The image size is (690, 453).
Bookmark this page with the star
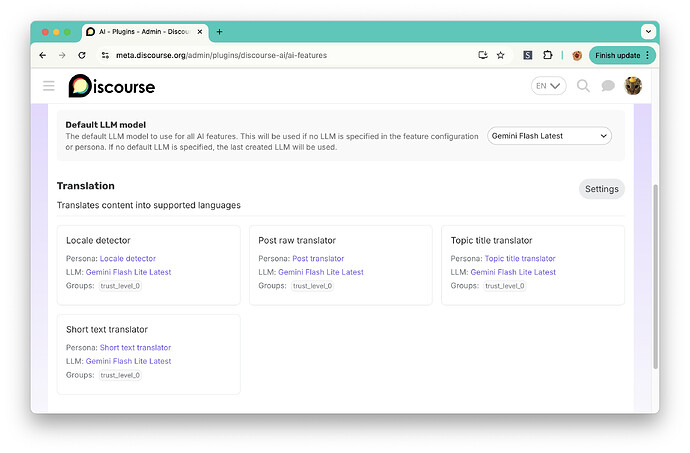click(501, 55)
